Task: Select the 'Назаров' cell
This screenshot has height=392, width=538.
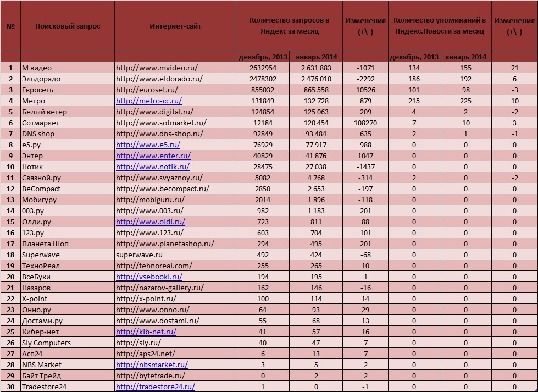Action: coord(68,288)
